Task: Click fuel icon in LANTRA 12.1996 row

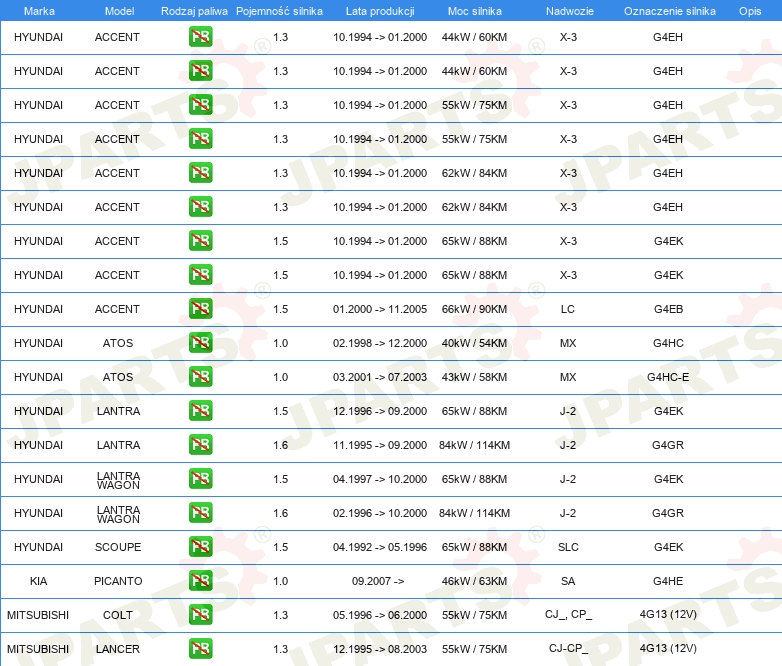Action: (x=200, y=411)
